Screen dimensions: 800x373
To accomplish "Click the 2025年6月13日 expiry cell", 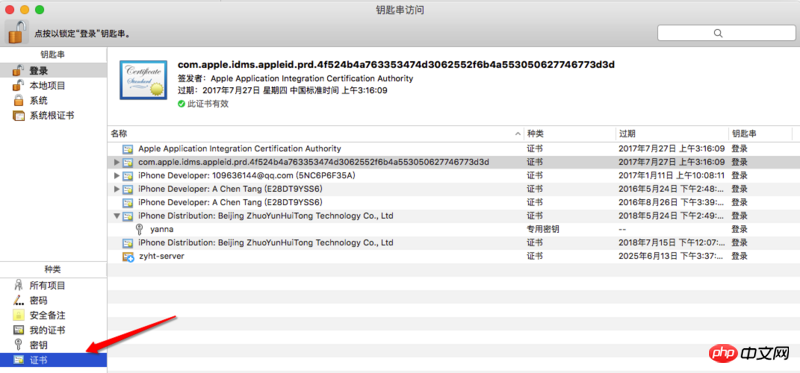I will tap(671, 256).
